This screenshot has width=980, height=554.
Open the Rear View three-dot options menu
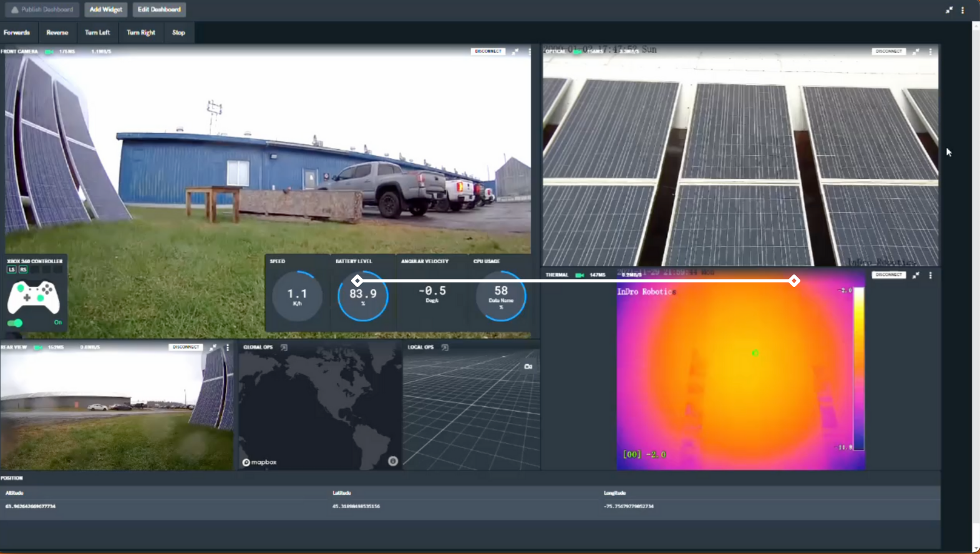[228, 347]
